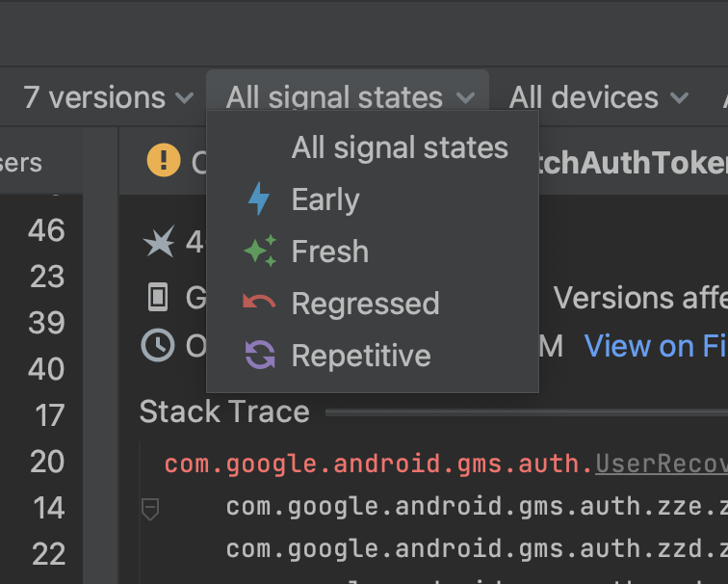This screenshot has width=728, height=584.
Task: Choose Early from signal states menu
Action: (325, 199)
